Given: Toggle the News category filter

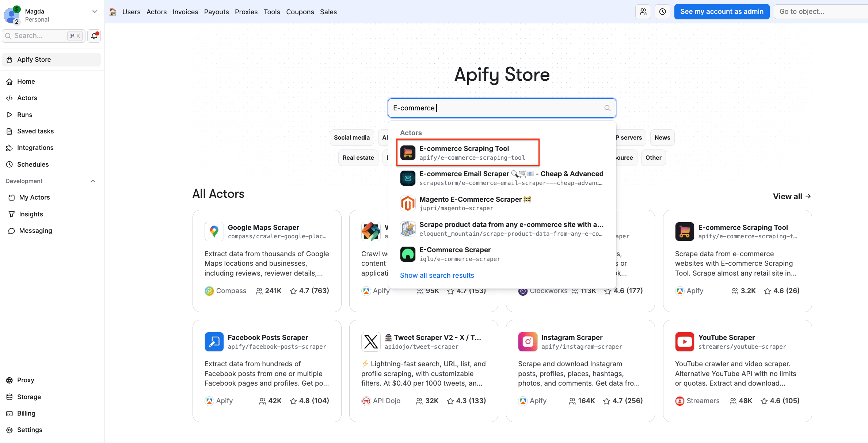Looking at the screenshot, I should click(662, 137).
